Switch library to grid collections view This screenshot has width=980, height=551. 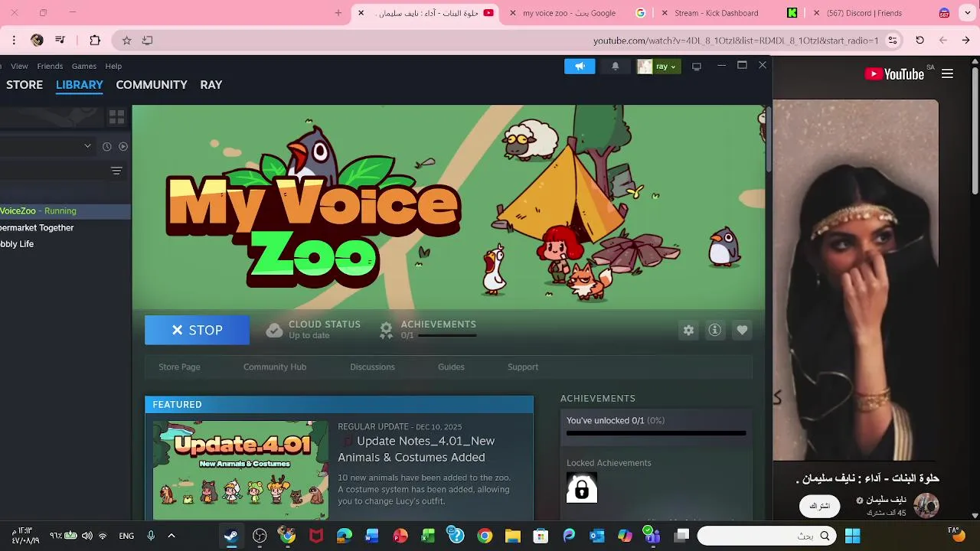pyautogui.click(x=116, y=116)
